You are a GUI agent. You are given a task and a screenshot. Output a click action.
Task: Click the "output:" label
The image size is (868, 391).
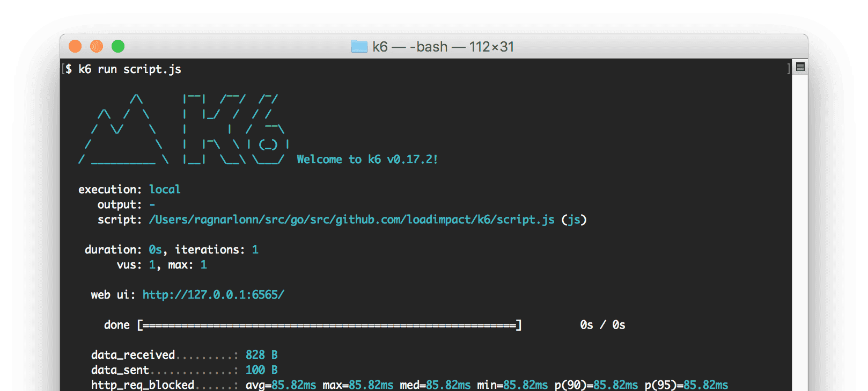[x=120, y=205]
